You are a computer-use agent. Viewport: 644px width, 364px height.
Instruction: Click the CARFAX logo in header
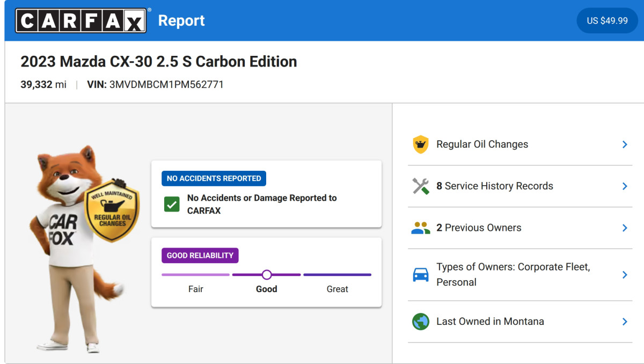click(82, 20)
